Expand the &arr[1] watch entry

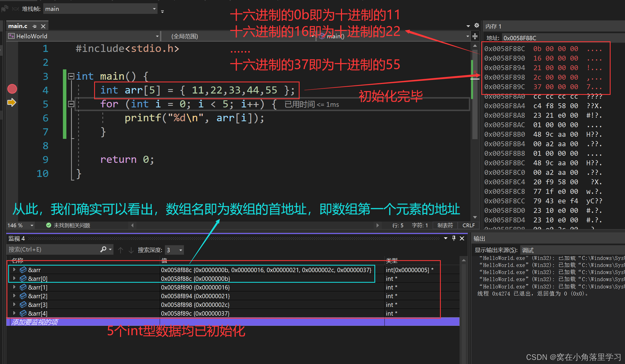tap(14, 287)
